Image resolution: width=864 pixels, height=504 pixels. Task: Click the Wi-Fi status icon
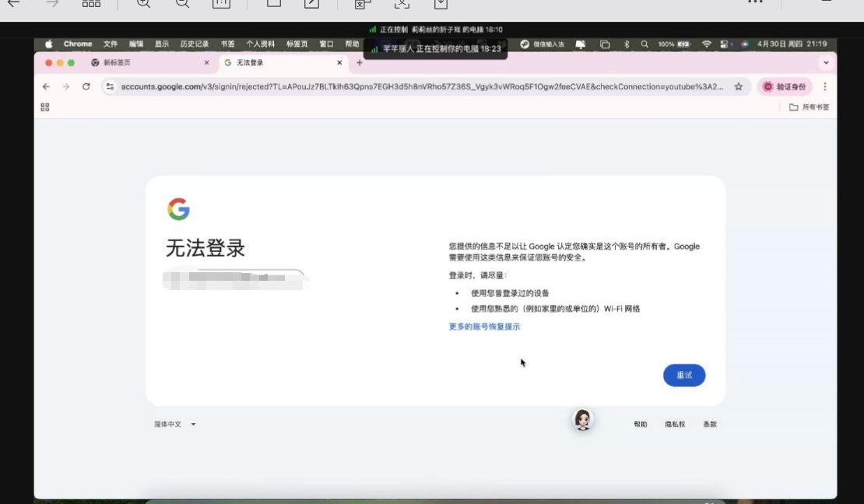tap(707, 44)
